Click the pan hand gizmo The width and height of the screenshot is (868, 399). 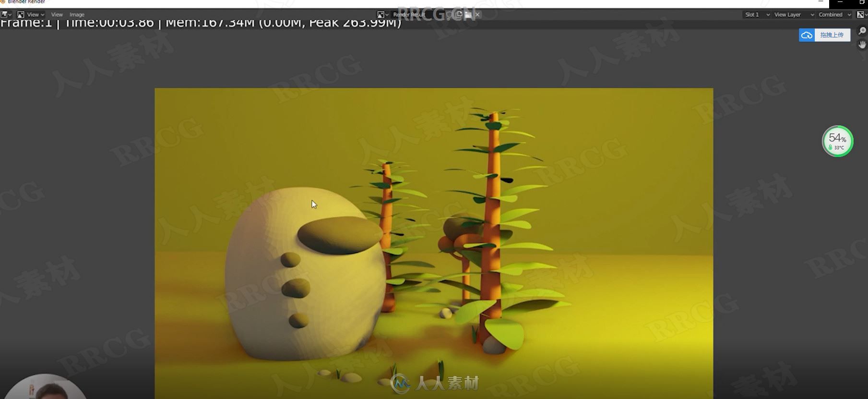[x=862, y=45]
